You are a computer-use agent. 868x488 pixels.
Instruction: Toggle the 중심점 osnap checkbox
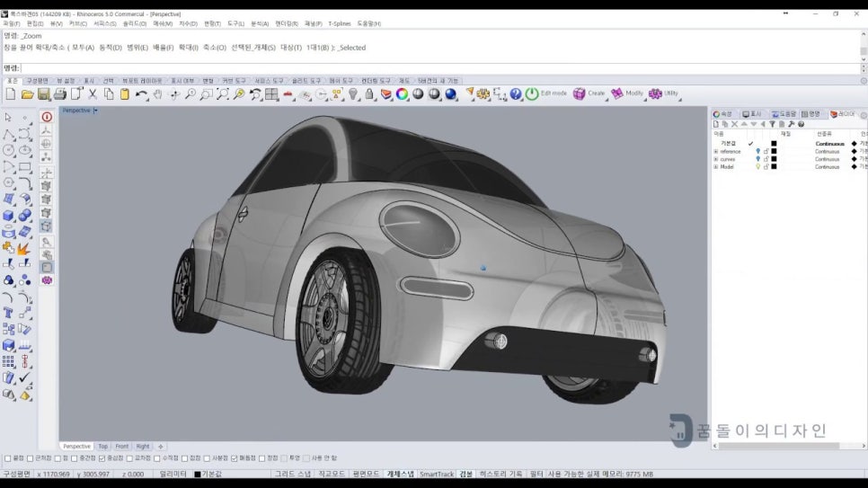click(x=102, y=458)
